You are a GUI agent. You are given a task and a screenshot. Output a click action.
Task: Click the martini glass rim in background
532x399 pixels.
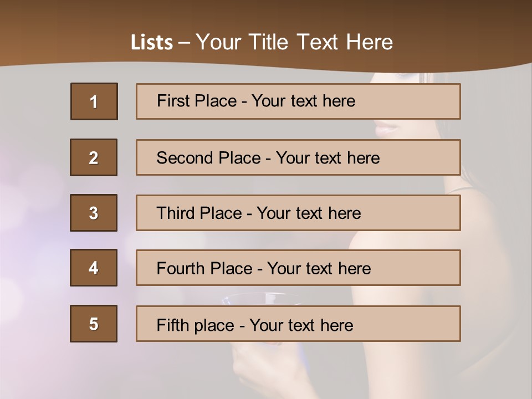[x=260, y=298]
